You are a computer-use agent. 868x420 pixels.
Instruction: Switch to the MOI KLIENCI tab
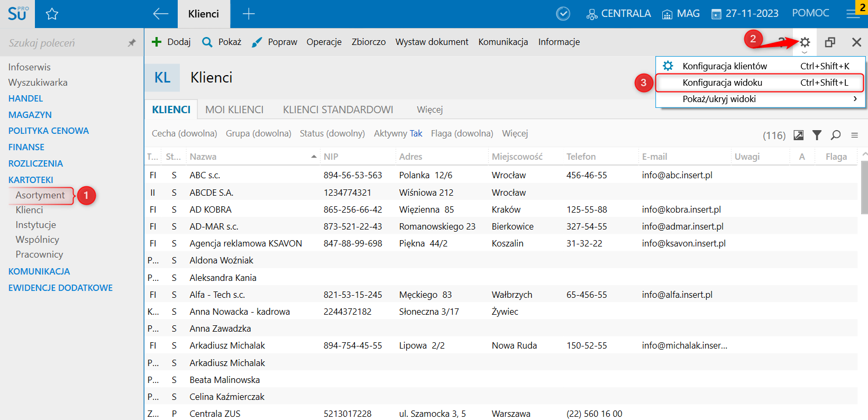tap(234, 109)
